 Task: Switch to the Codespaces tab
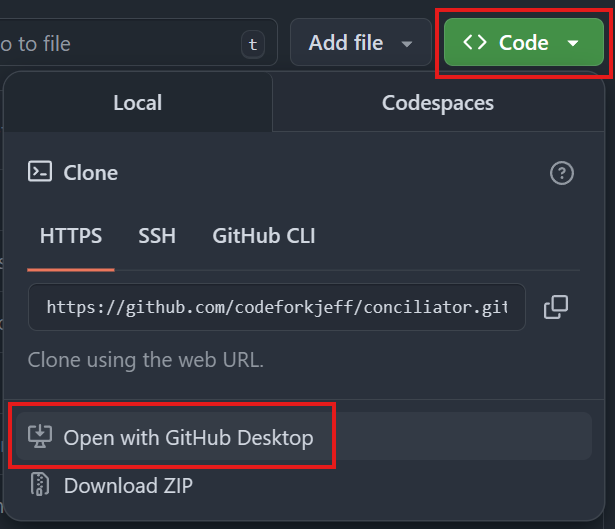[x=438, y=103]
